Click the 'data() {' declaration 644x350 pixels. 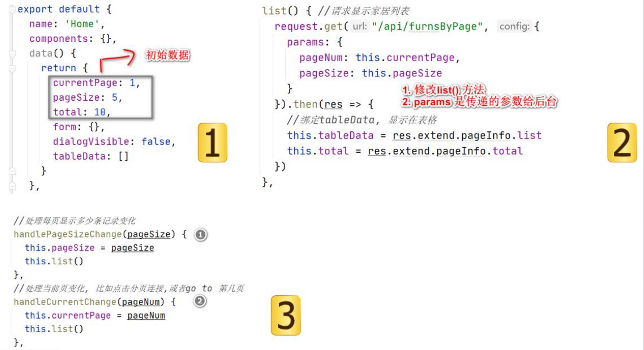(x=53, y=54)
